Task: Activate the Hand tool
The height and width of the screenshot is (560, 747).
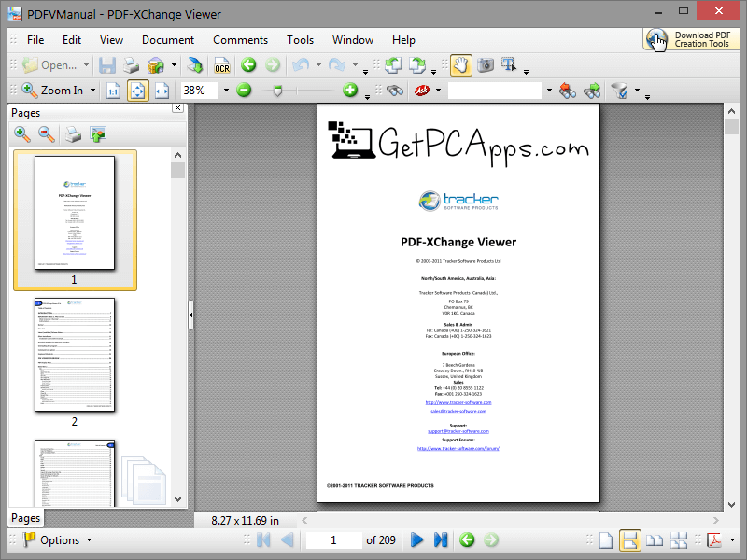Action: [x=460, y=65]
